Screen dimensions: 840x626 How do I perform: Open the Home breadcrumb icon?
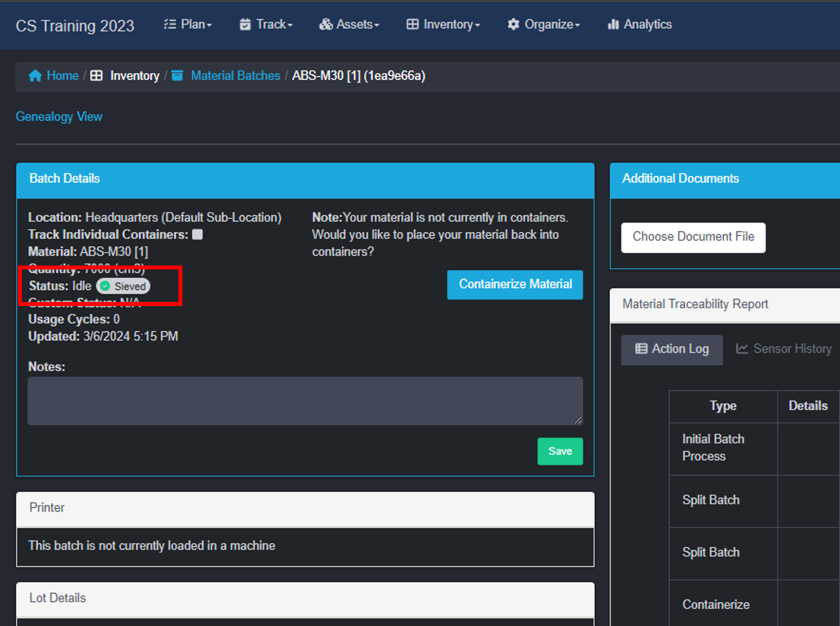point(35,76)
